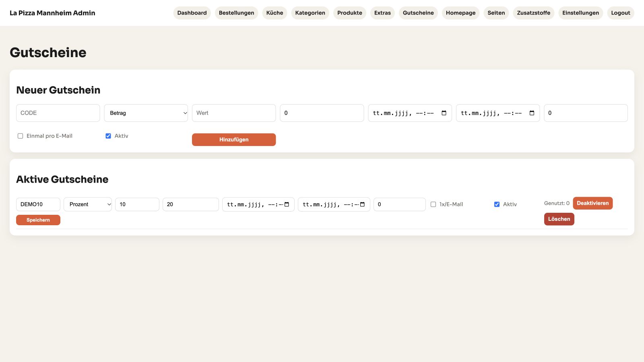
Task: Click into the Wert field
Action: tap(234, 113)
